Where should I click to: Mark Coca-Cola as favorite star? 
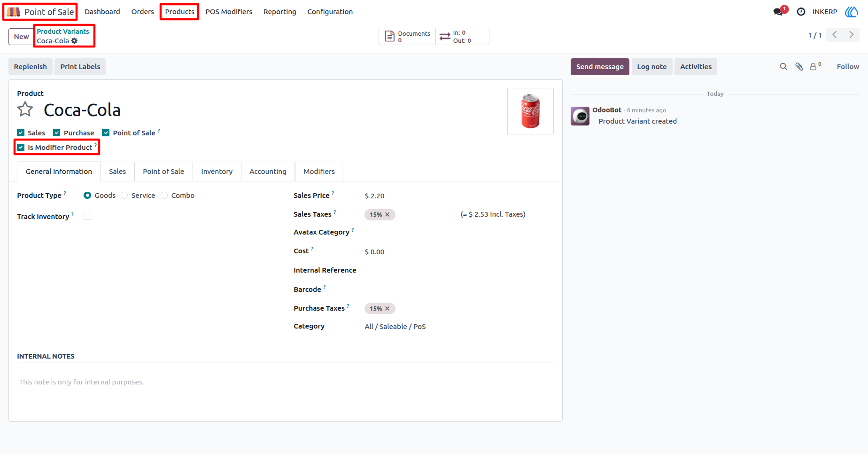pyautogui.click(x=25, y=110)
